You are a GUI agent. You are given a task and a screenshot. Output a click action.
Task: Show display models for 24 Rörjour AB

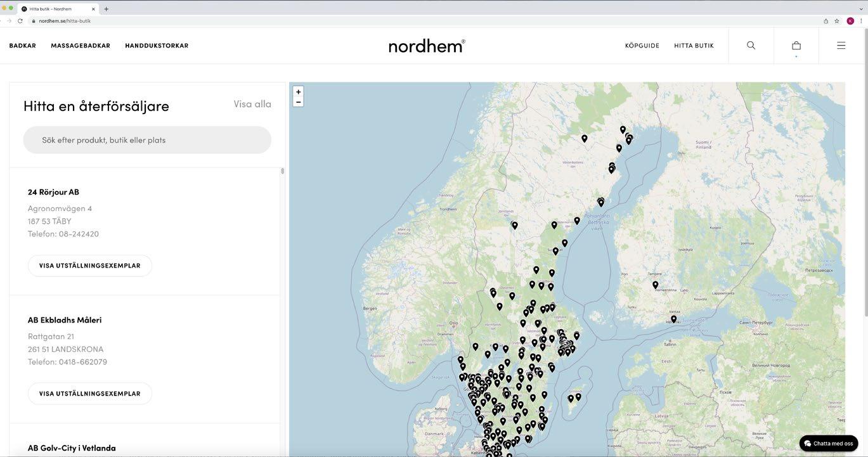(x=90, y=266)
